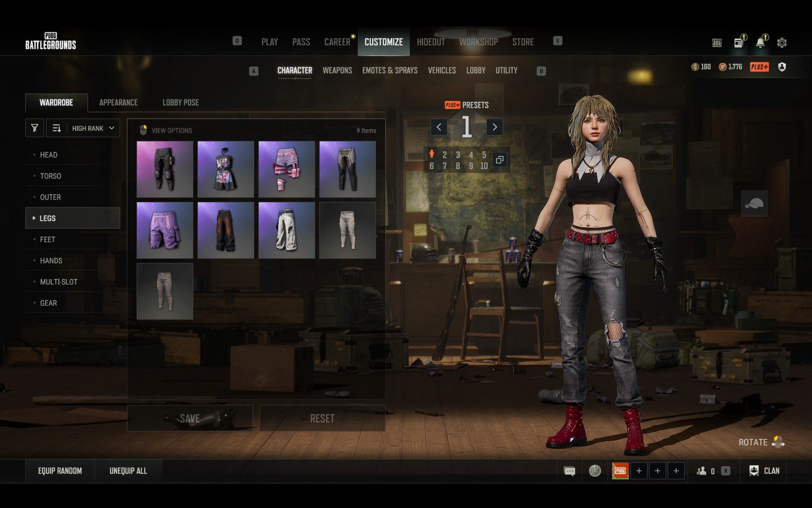The width and height of the screenshot is (812, 508).
Task: Select preset number 5
Action: pyautogui.click(x=484, y=155)
